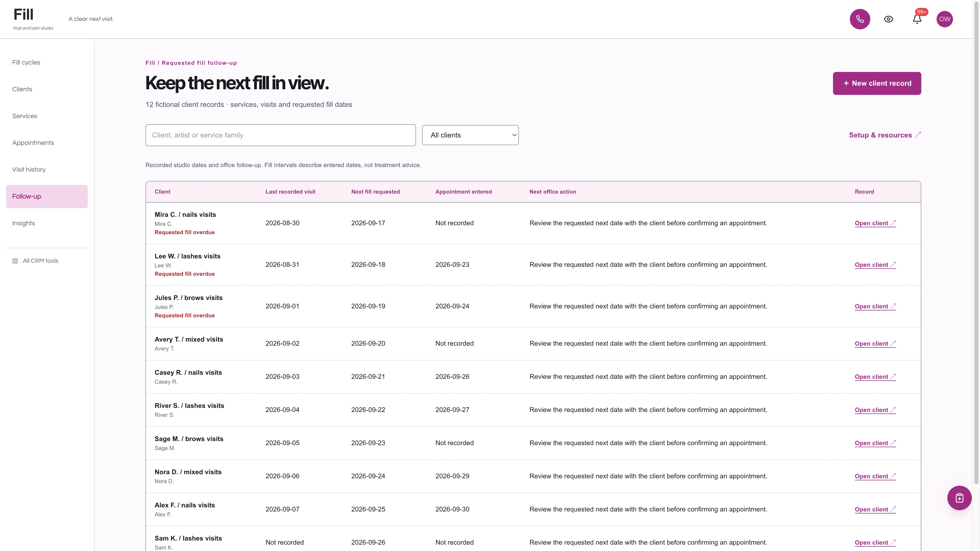
Task: Click the 2026-08-30 last visit date
Action: coord(282,223)
